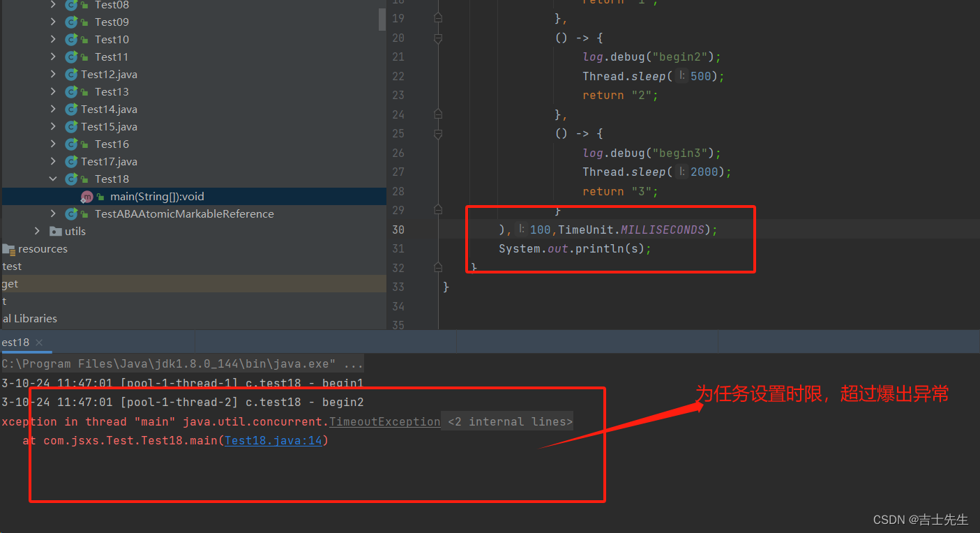Click the class icon beside Test13

[x=71, y=91]
